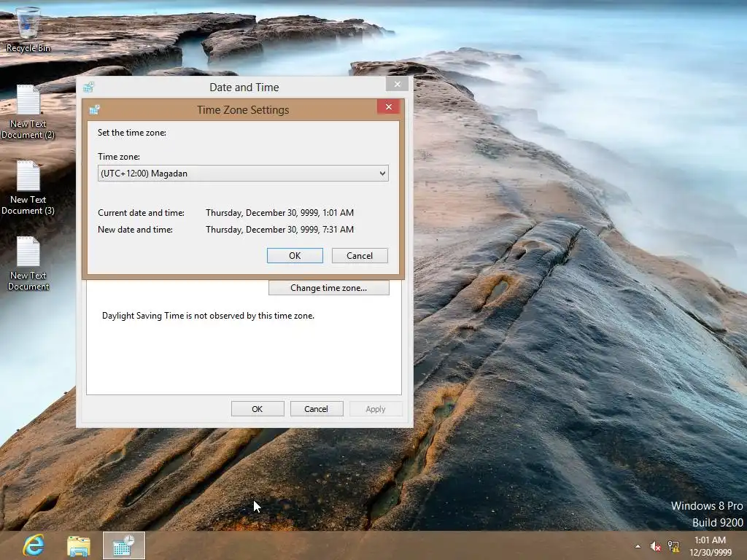Select New Text Document (2) desktop icon

[28, 112]
